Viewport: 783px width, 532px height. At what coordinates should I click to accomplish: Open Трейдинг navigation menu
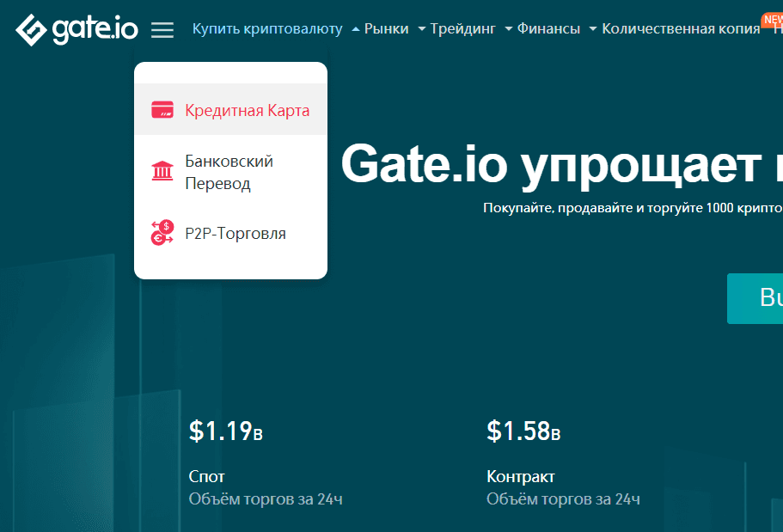(463, 29)
